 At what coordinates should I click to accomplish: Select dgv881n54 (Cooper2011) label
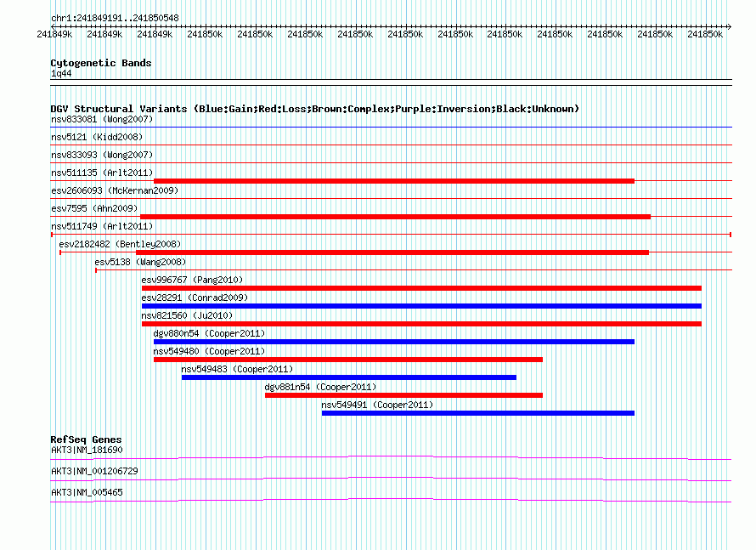click(x=320, y=387)
